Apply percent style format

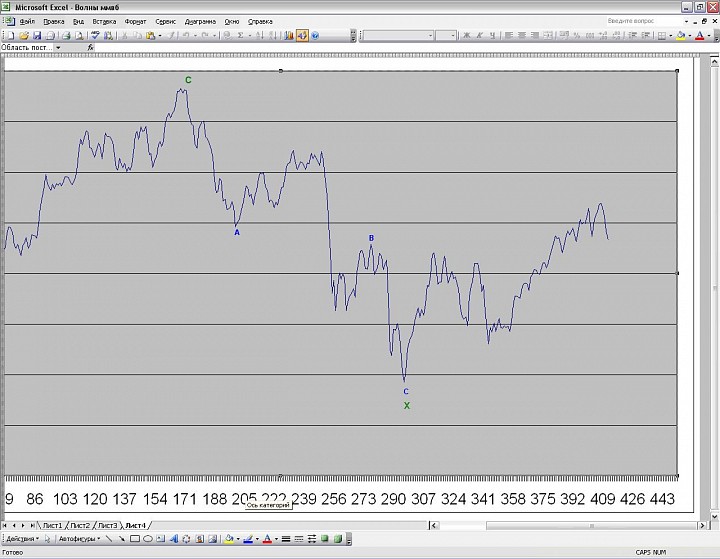pyautogui.click(x=577, y=35)
